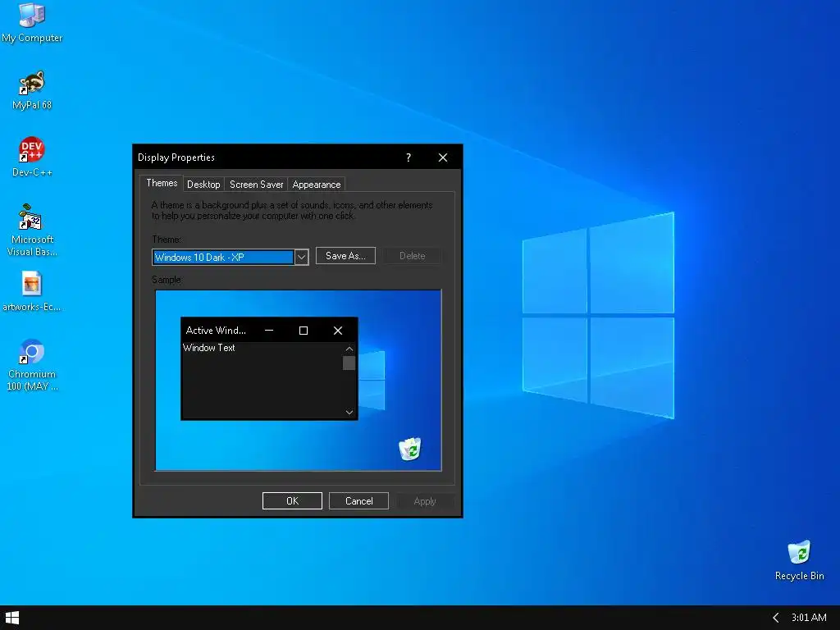Screen dimensions: 840x630
Task: Click the Recycle Bin in the sample preview
Action: click(410, 449)
